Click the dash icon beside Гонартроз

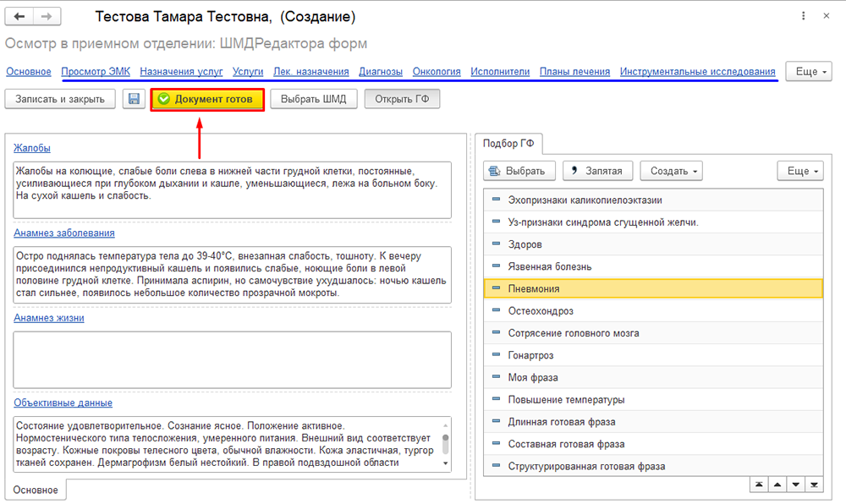(x=496, y=354)
